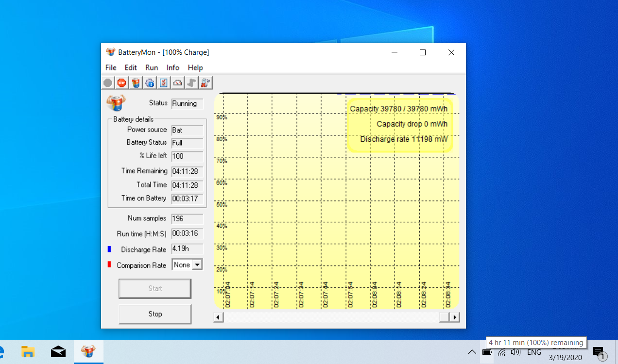618x364 pixels.
Task: Click the red Comparison Rate color marker
Action: pyautogui.click(x=109, y=265)
